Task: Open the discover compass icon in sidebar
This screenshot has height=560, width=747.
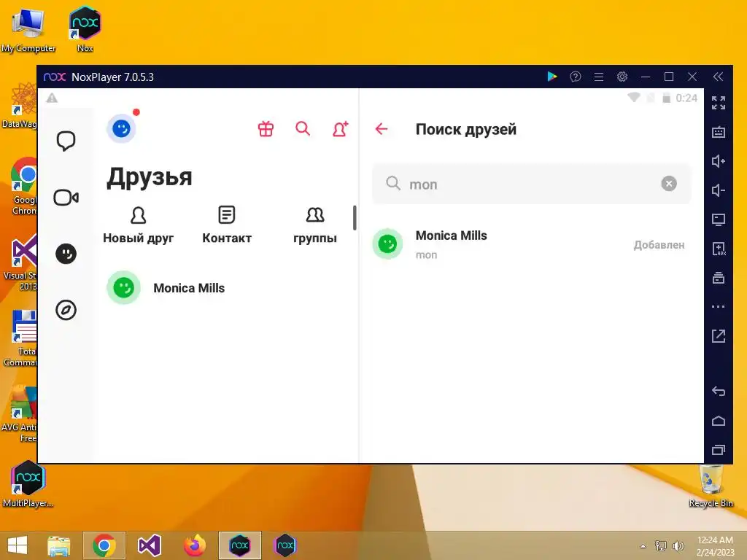Action: (66, 310)
